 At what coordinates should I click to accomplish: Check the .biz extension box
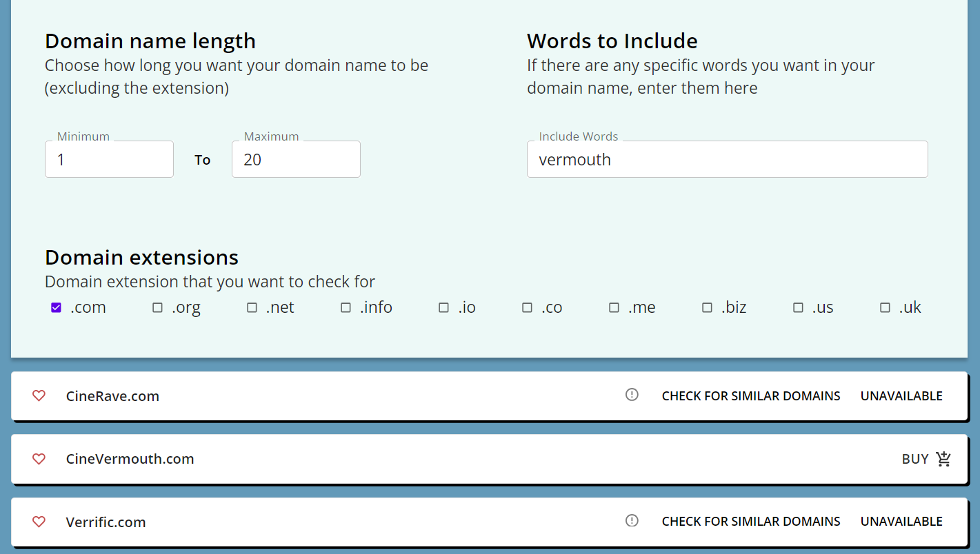point(707,308)
